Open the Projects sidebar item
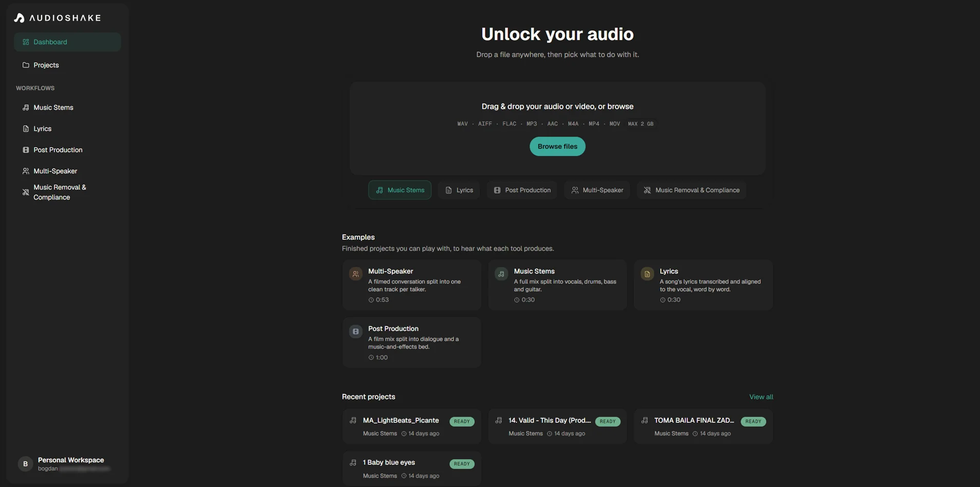Screen dimensions: 980x487 [x=67, y=65]
